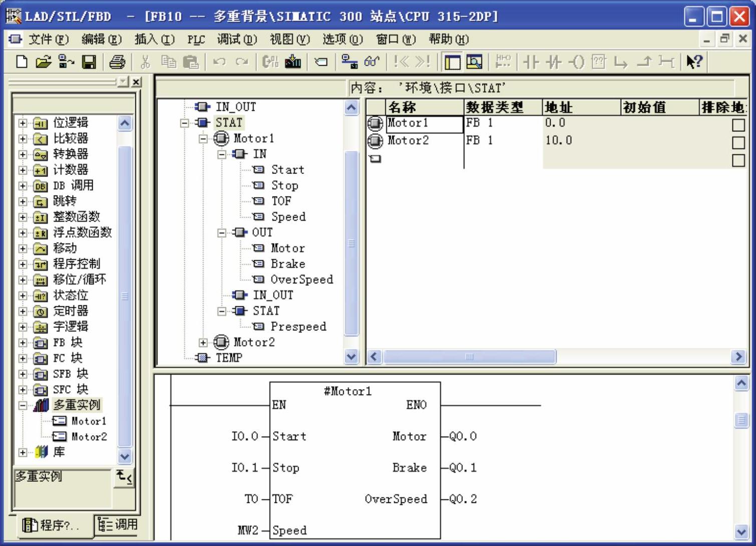Image resolution: width=756 pixels, height=546 pixels.
Task: Click the New network toolbar icon
Action: [x=502, y=62]
